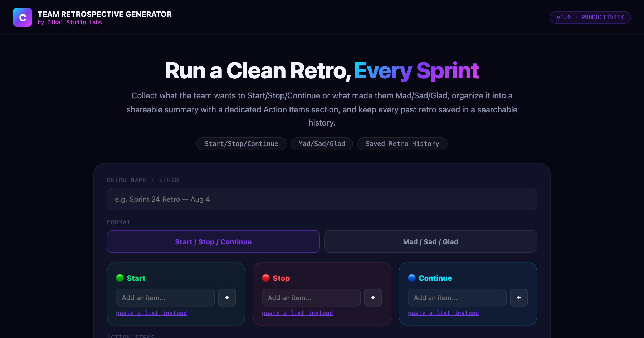Viewport: 644px width, 338px height.
Task: Click the Cikal Studio logo icon
Action: (x=23, y=17)
